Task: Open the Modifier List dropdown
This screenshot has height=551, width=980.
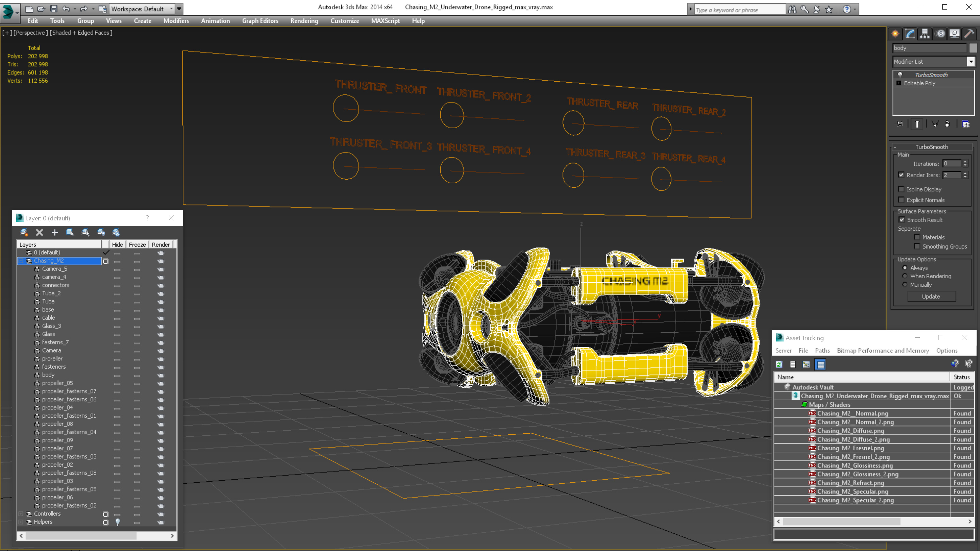Action: pos(971,61)
